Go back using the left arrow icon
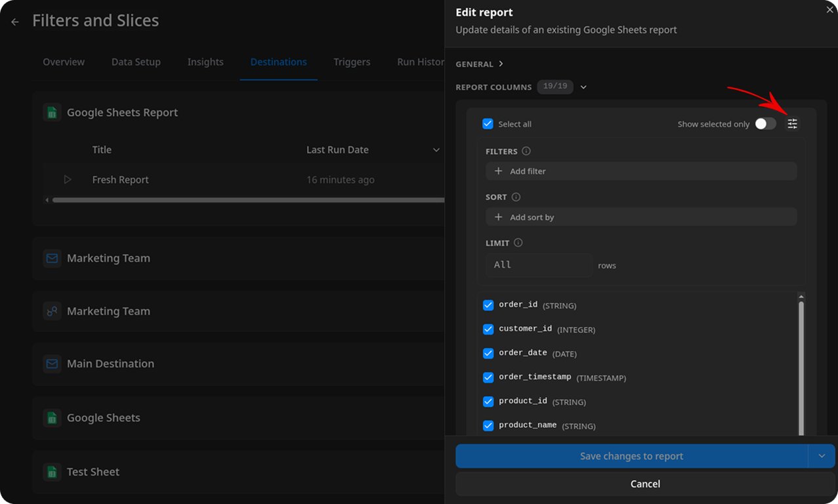 pyautogui.click(x=15, y=22)
